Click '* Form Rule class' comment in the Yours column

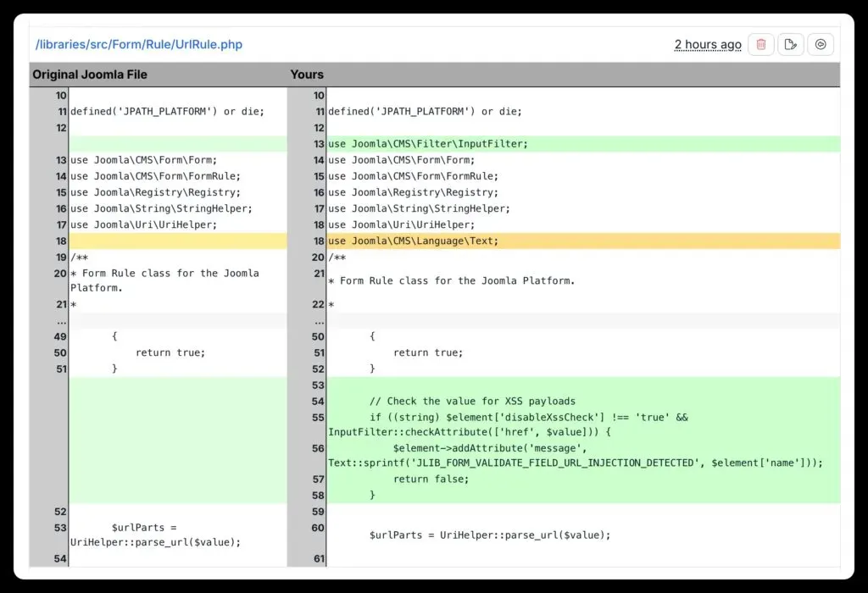pos(451,281)
